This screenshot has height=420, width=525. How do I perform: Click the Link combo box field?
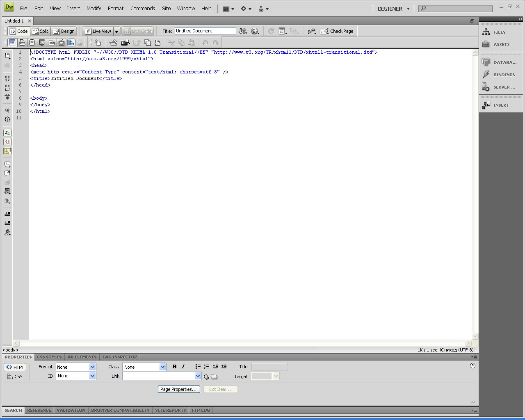click(x=162, y=376)
